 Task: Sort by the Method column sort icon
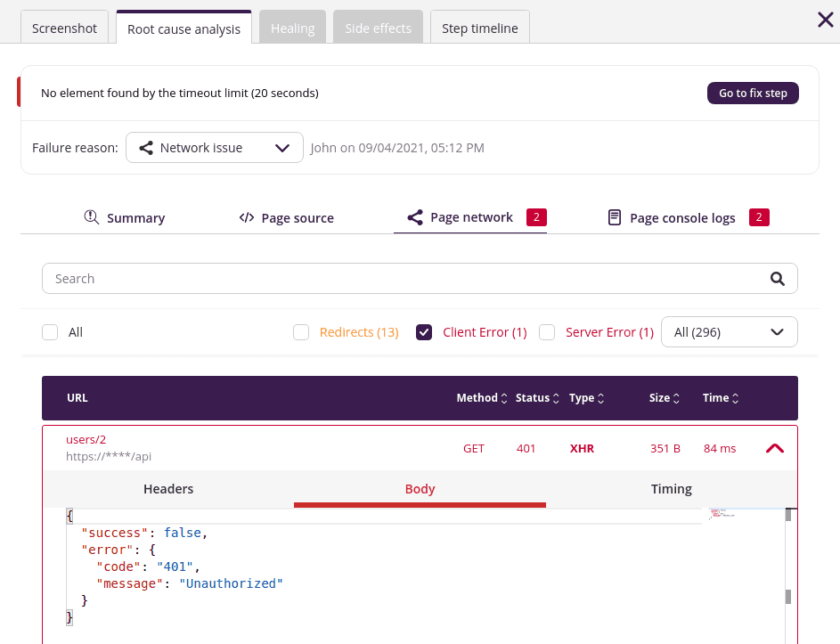[503, 398]
